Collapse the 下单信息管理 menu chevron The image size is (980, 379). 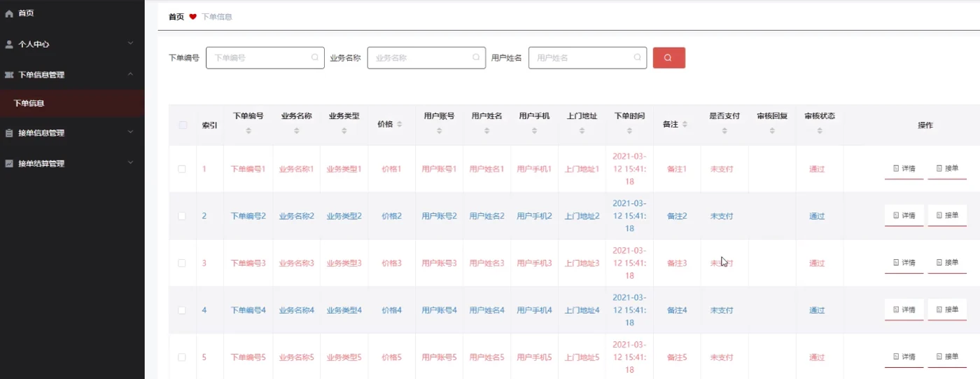(x=130, y=74)
